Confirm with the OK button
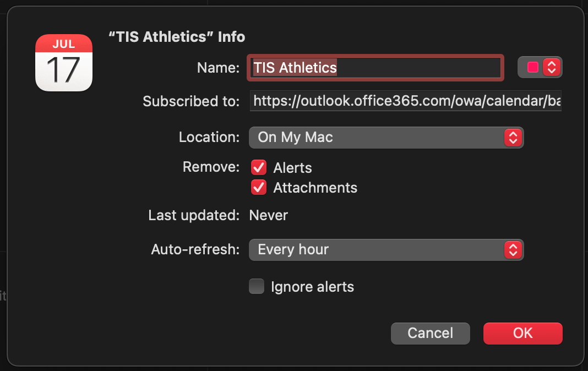Screen dimensions: 588x371 pyautogui.click(x=522, y=333)
